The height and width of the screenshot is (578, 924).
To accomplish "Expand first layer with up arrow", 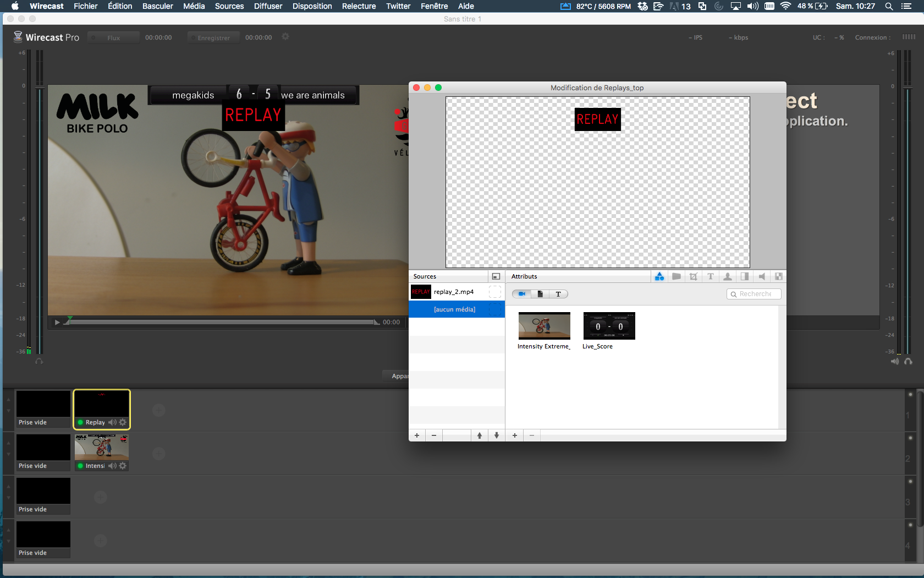I will point(8,400).
